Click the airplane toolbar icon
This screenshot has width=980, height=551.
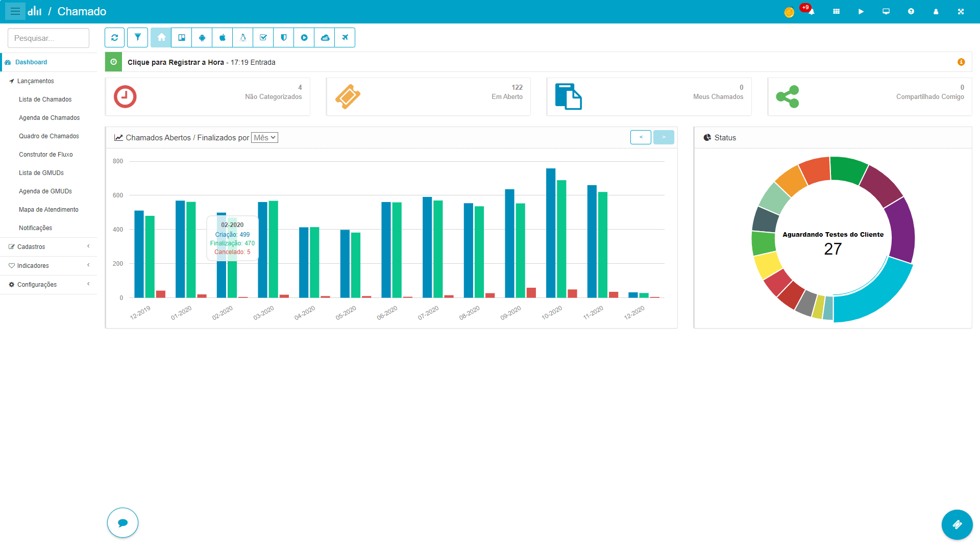click(345, 37)
